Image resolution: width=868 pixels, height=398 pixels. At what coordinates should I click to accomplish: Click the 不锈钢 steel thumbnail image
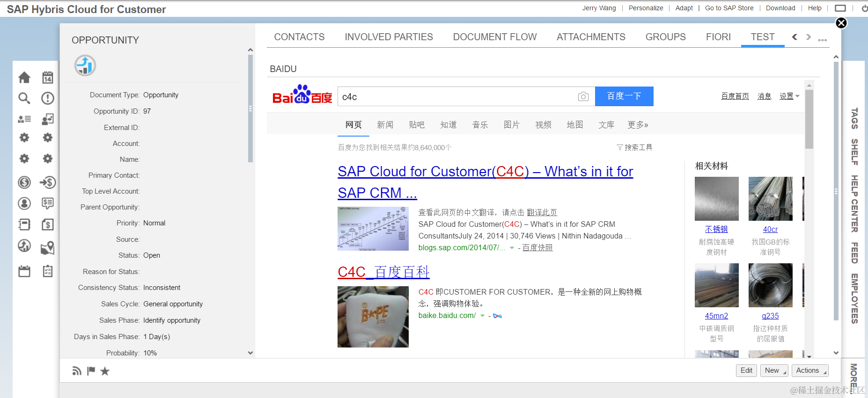716,199
